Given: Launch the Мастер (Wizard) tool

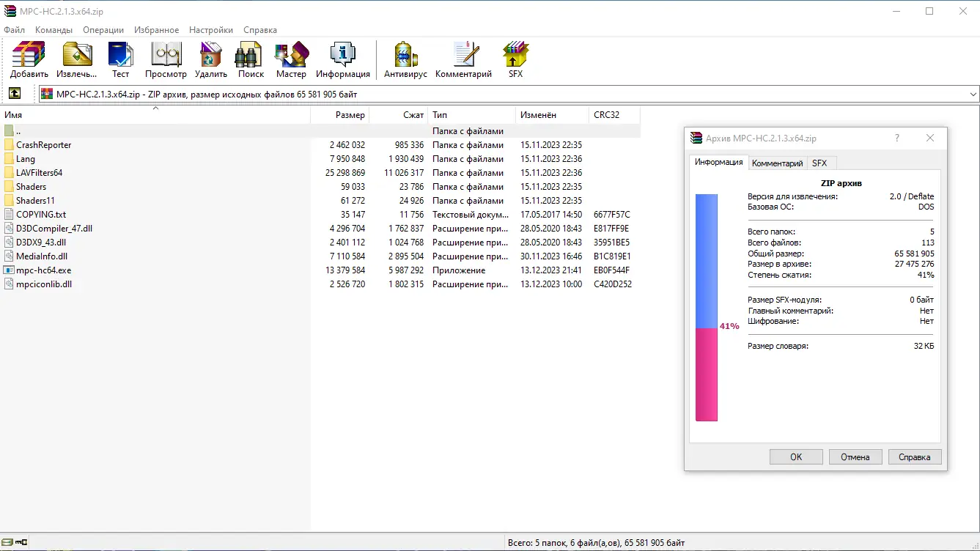Looking at the screenshot, I should pos(291,60).
